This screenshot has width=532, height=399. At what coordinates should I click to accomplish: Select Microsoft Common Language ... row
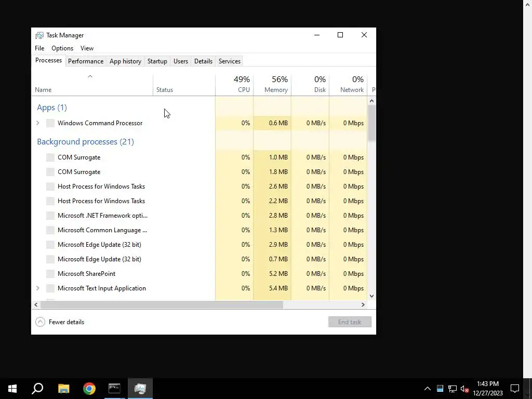point(199,230)
